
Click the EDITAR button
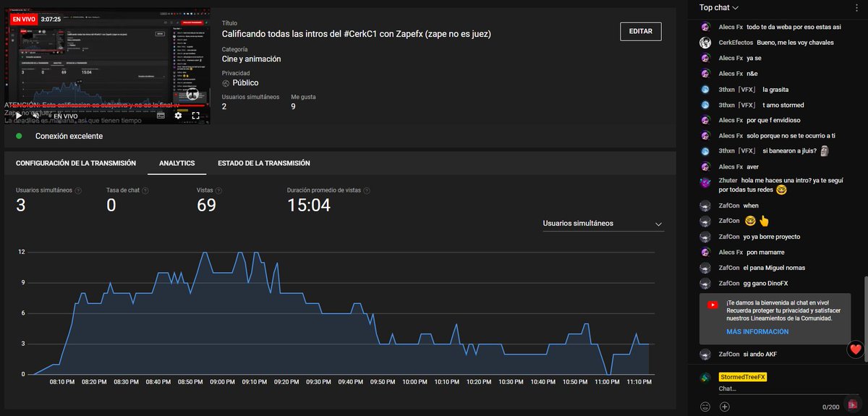(640, 31)
